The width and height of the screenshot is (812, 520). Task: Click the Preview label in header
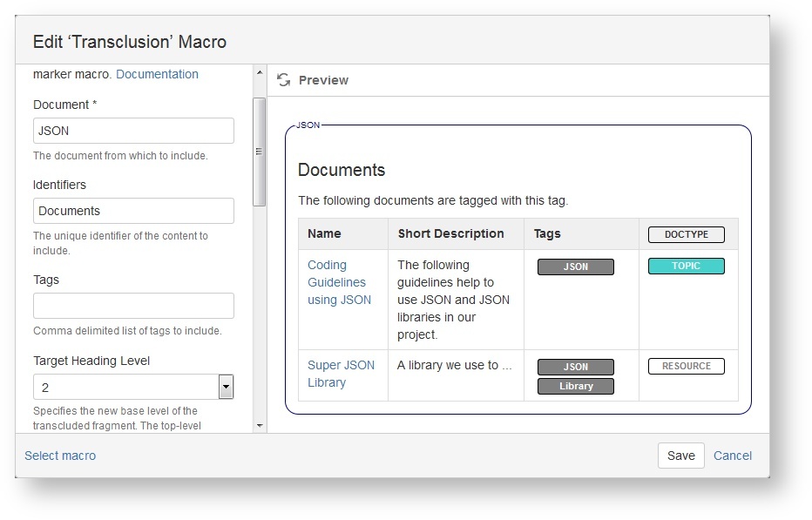[x=323, y=80]
